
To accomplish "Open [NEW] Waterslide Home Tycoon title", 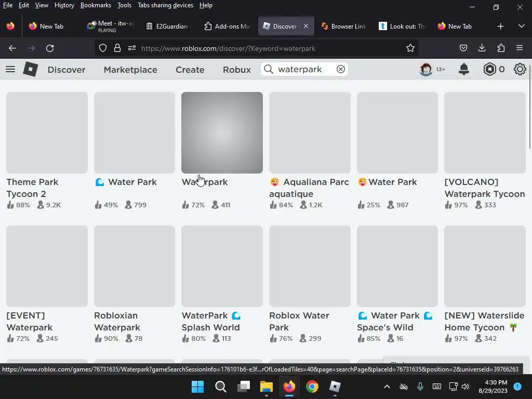I will [x=485, y=321].
